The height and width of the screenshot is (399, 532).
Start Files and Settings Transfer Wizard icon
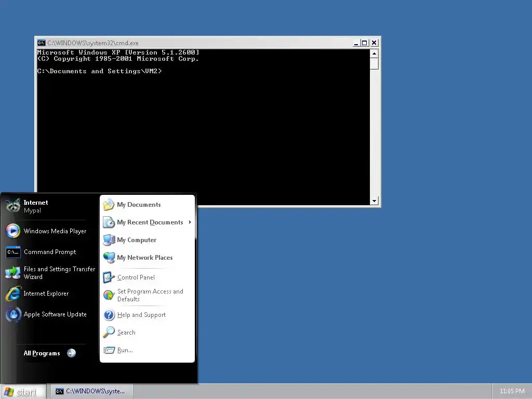click(13, 273)
